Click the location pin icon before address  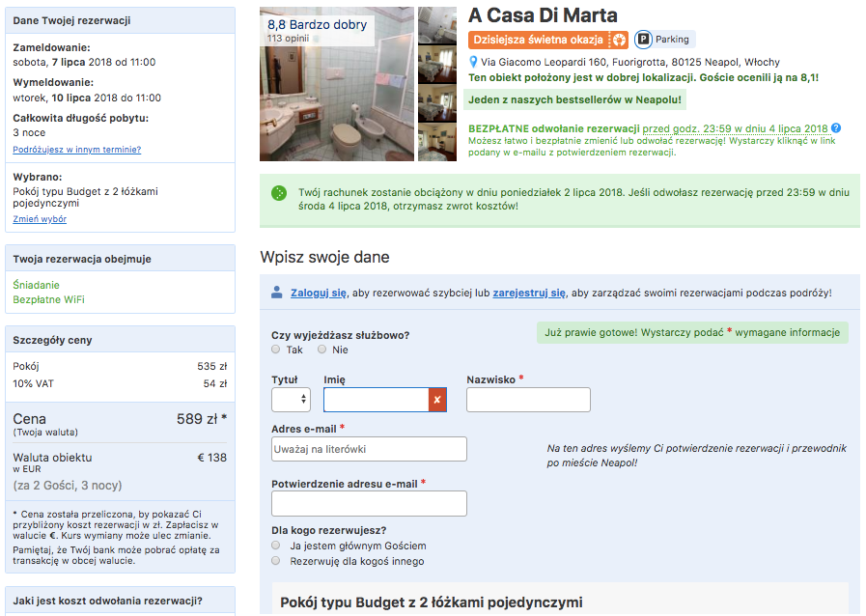pos(473,62)
